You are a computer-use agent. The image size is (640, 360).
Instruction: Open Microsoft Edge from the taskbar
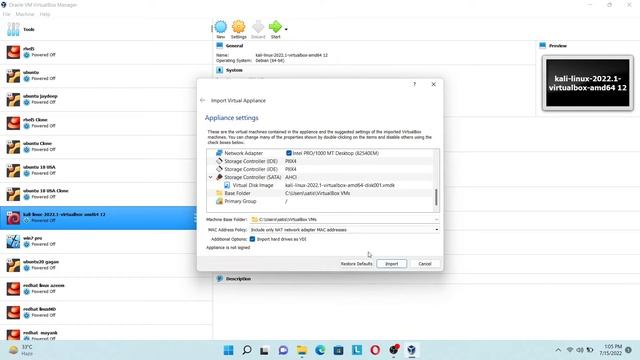[320, 350]
